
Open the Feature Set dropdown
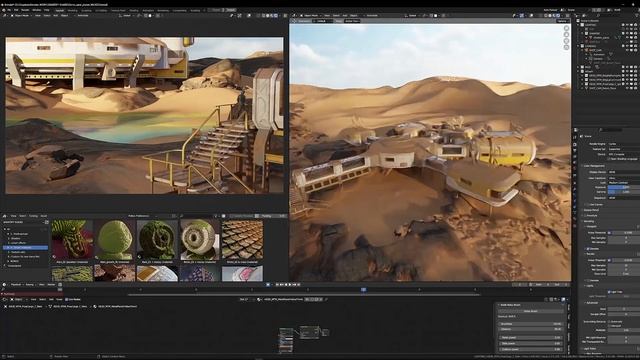coord(624,149)
